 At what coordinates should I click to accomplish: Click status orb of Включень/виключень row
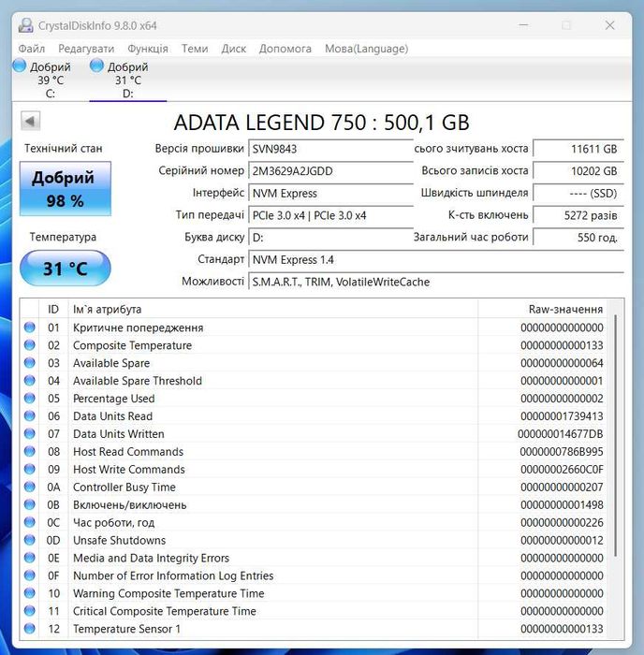[30, 504]
